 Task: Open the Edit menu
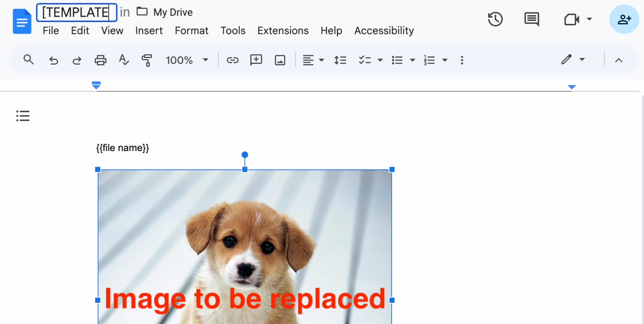(x=80, y=31)
